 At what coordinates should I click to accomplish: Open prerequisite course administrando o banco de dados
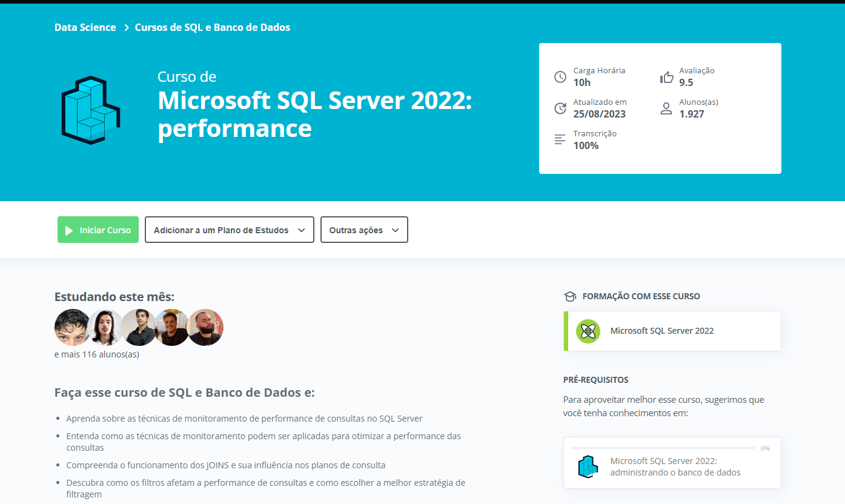[672, 463]
